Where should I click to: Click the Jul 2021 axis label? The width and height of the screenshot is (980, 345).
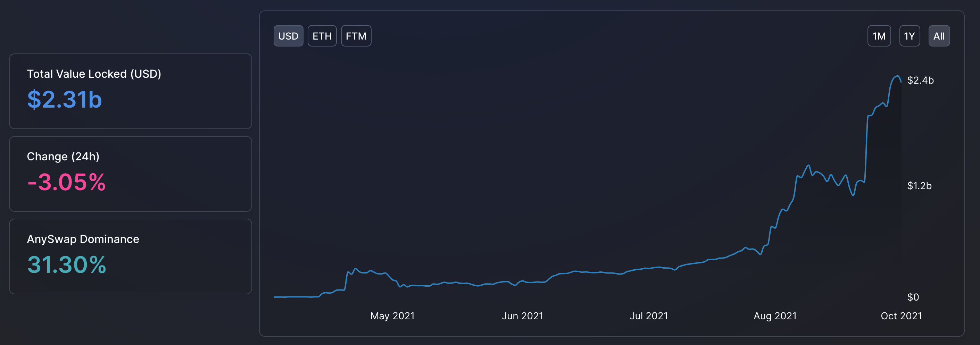pyautogui.click(x=649, y=316)
